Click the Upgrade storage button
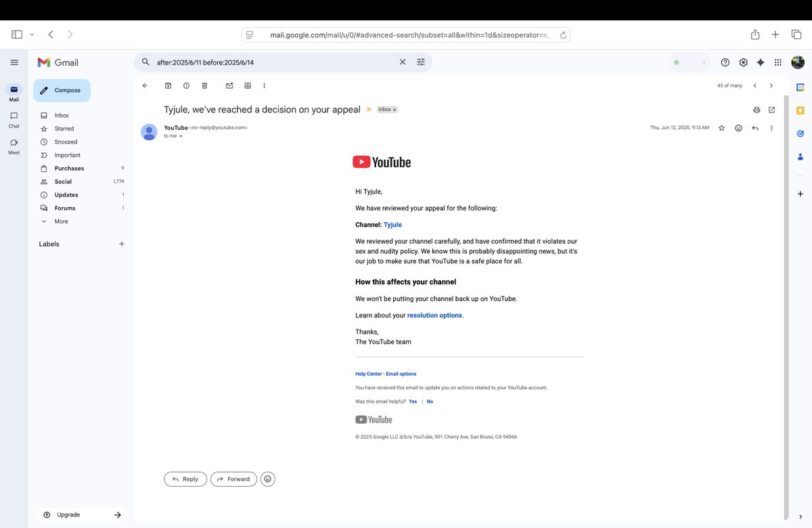Image resolution: width=812 pixels, height=528 pixels. pos(81,514)
